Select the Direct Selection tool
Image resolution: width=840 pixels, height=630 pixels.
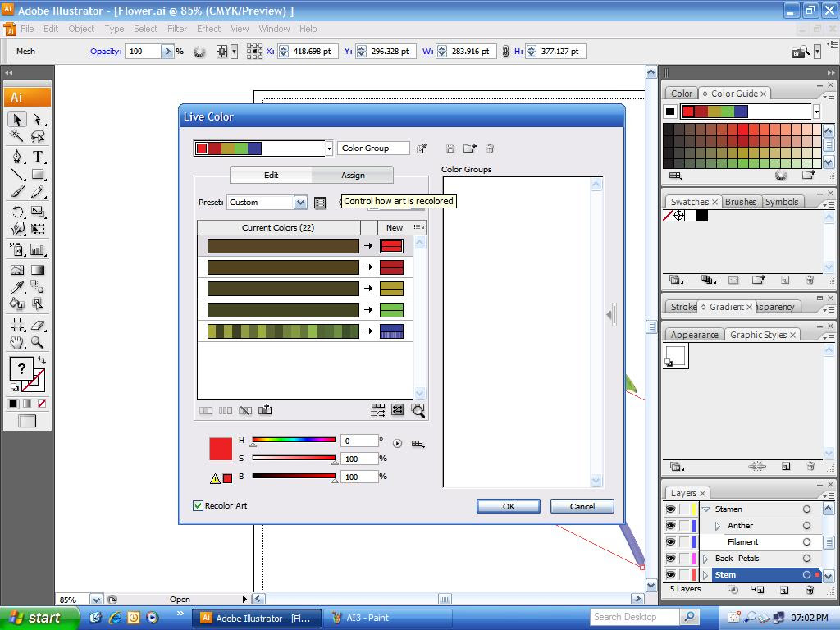point(37,119)
